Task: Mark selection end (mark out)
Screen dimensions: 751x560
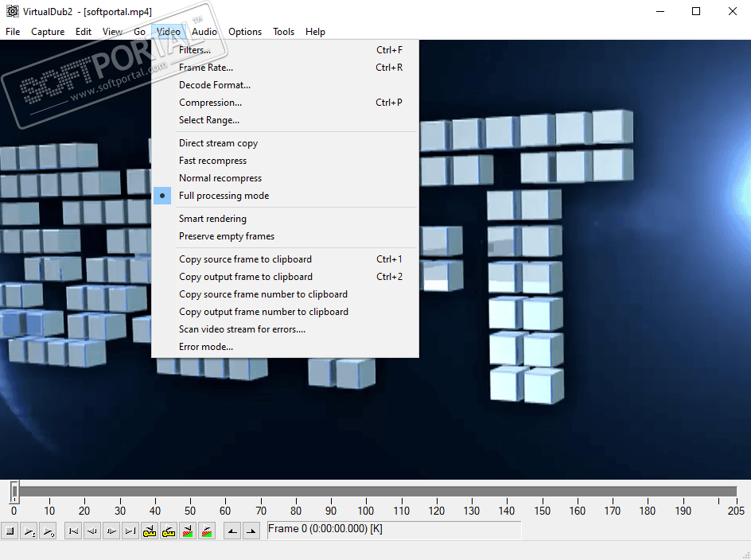Action: click(251, 531)
